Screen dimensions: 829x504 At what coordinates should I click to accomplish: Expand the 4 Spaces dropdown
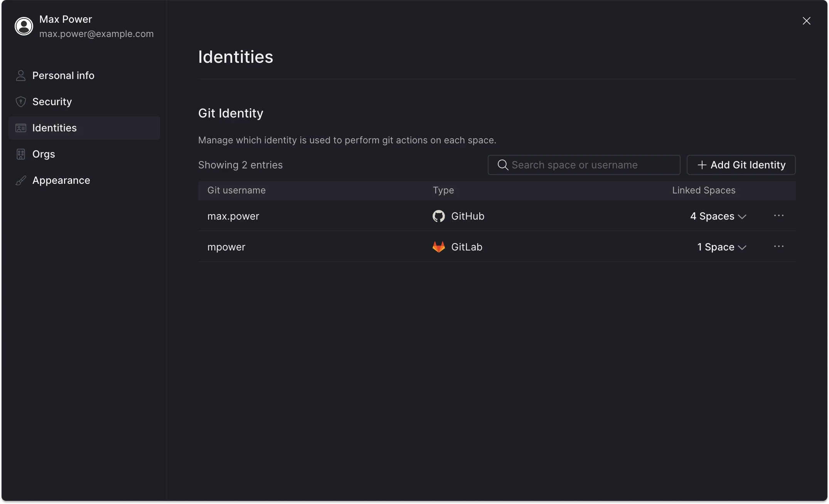[718, 216]
